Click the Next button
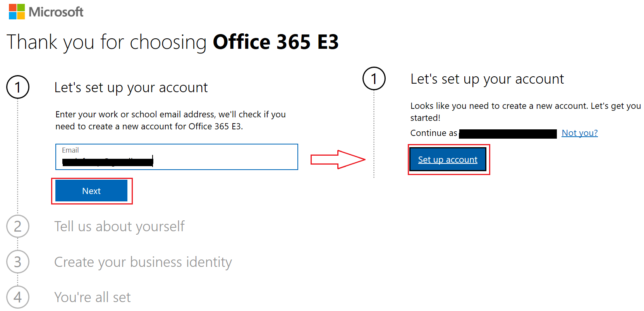 coord(91,191)
